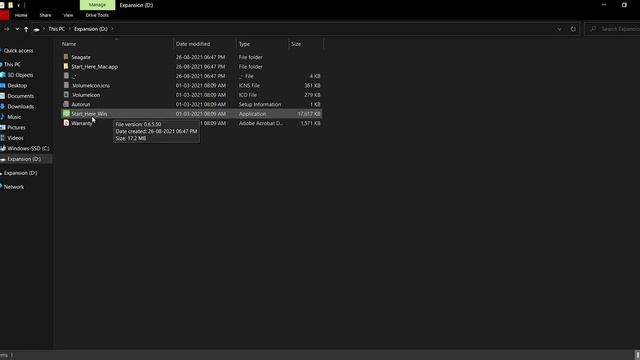The height and width of the screenshot is (360, 640).
Task: Click the 17,617 KB size cell
Action: click(309, 113)
